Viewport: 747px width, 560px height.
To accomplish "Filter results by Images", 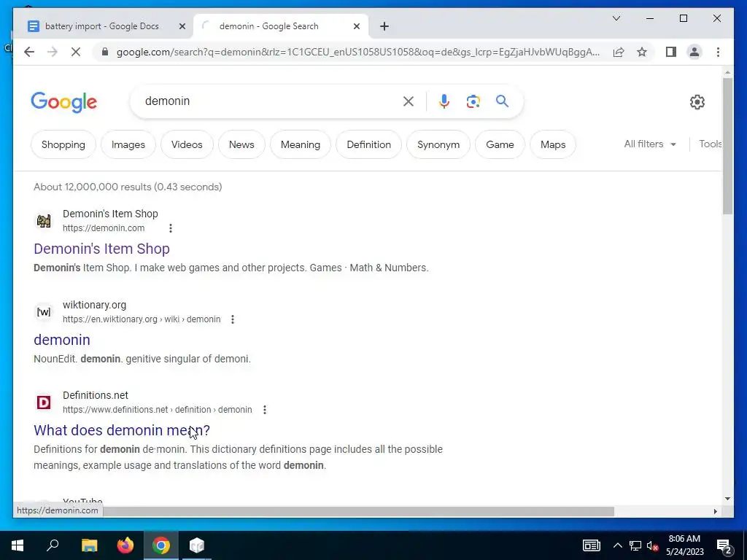I will point(128,144).
